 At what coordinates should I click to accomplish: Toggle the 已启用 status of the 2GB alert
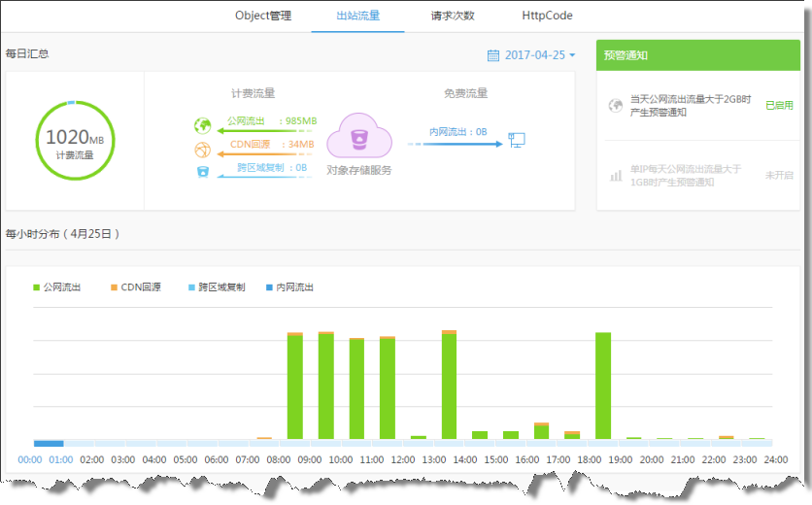(x=779, y=105)
